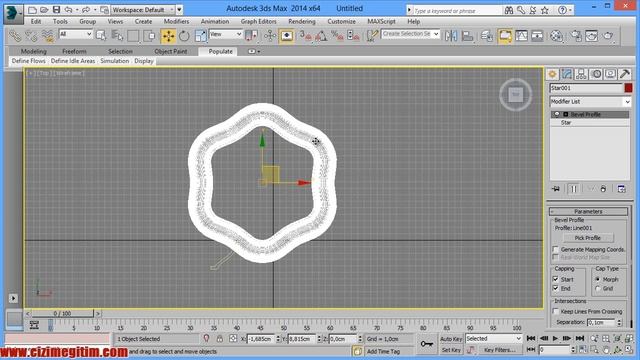Open the Layer Manager
The width and height of the screenshot is (640, 360).
pos(487,36)
